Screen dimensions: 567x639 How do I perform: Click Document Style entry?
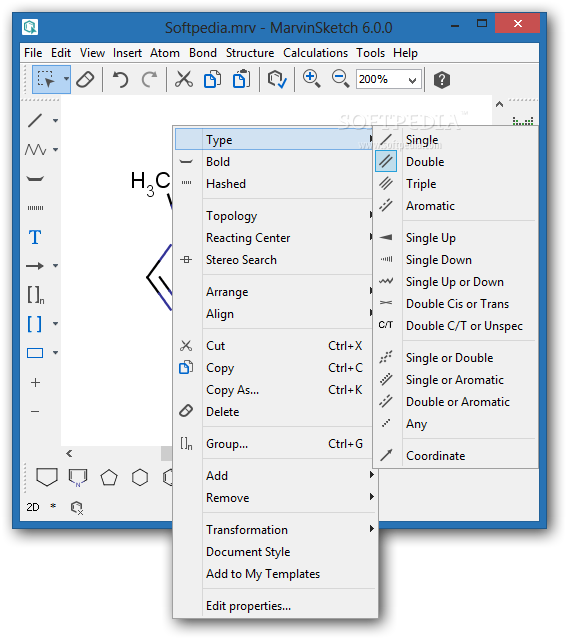(274, 552)
